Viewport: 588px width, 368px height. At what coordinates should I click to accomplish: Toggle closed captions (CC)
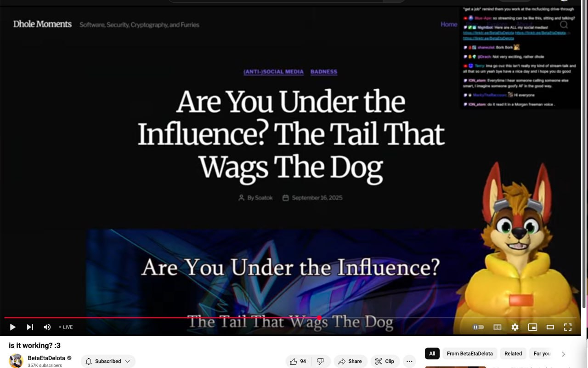click(497, 327)
